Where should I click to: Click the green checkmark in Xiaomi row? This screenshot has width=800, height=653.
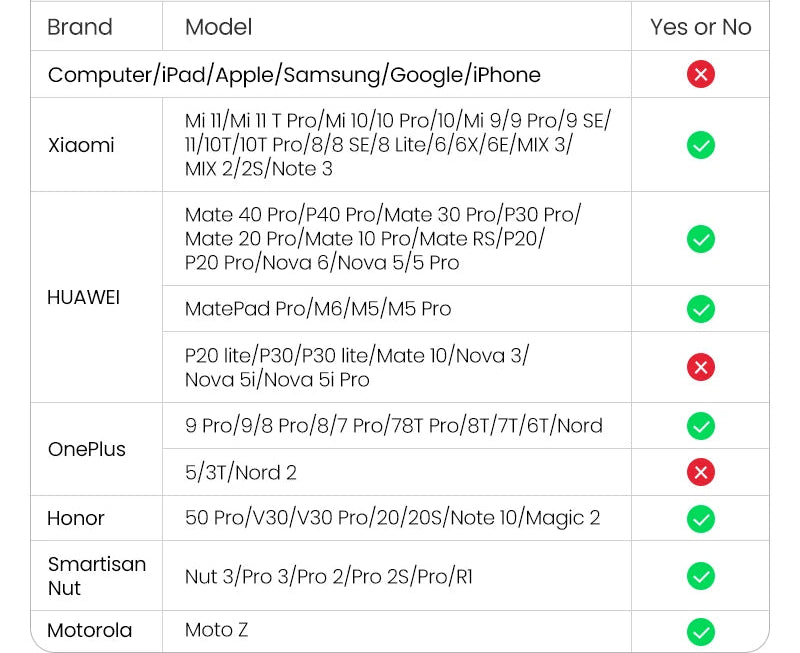click(701, 145)
